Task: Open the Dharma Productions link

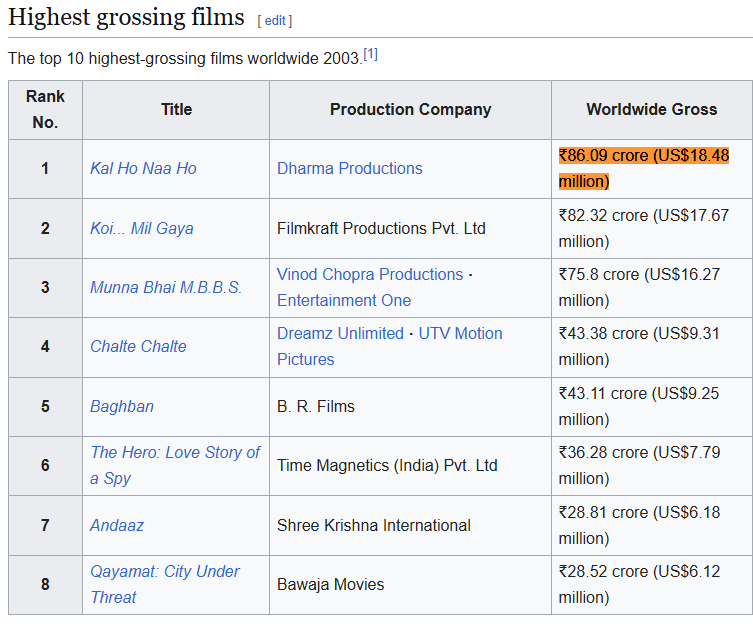Action: (x=350, y=169)
